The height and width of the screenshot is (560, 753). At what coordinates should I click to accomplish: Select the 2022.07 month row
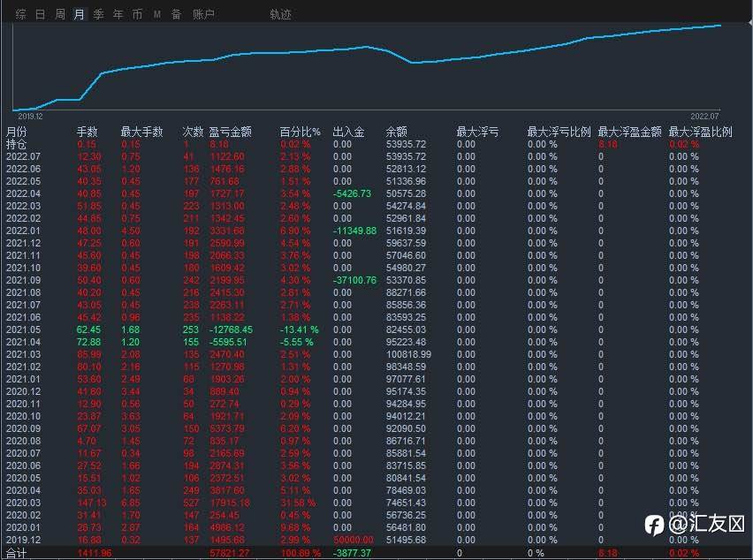(376, 156)
